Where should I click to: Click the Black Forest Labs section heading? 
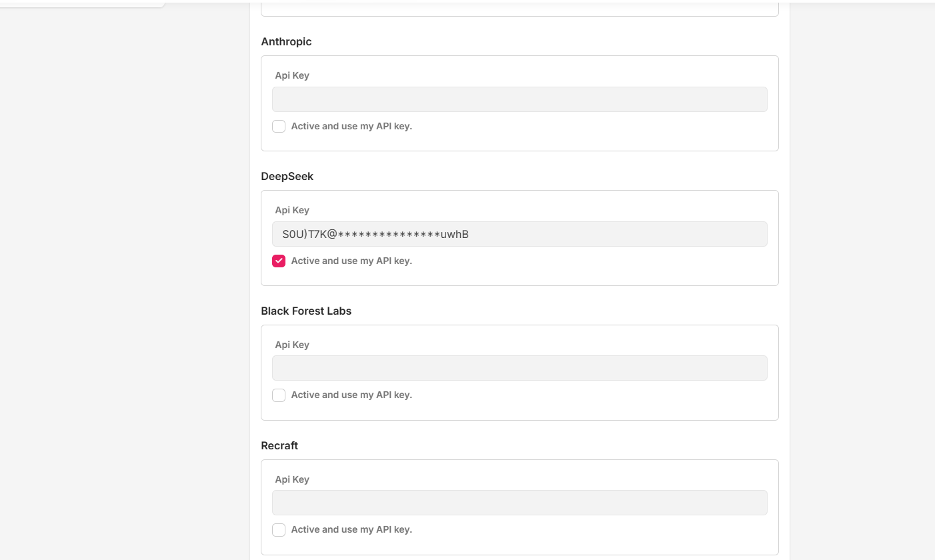click(306, 311)
